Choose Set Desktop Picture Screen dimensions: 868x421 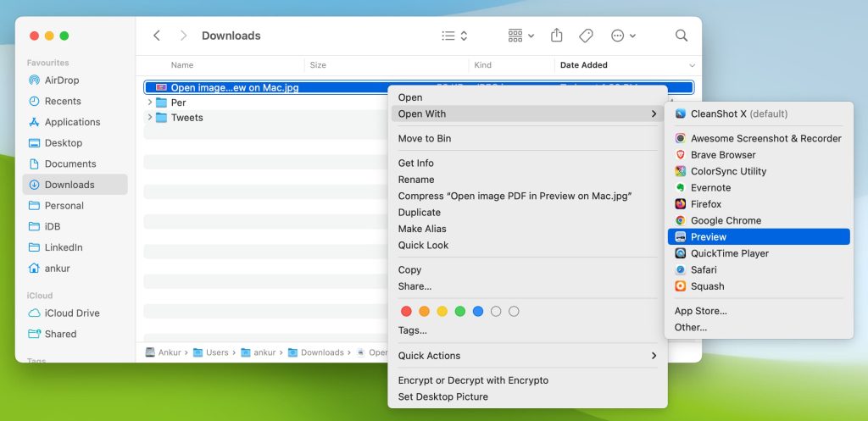(527, 396)
